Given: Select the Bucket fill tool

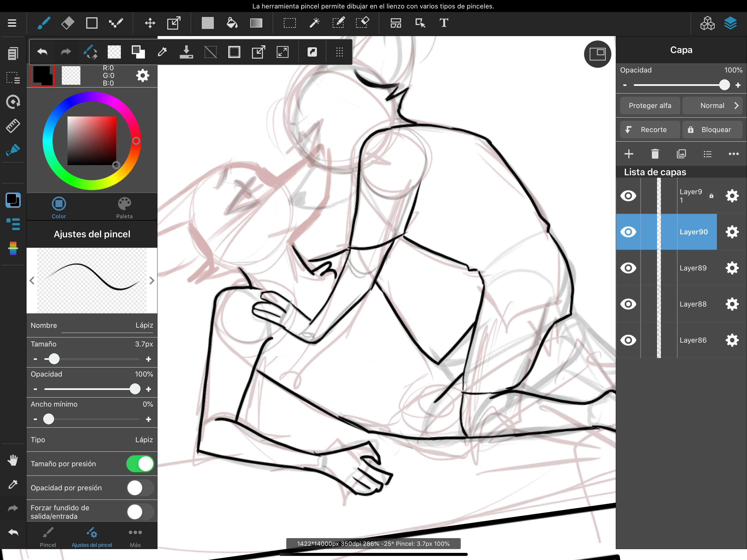Looking at the screenshot, I should pyautogui.click(x=232, y=23).
